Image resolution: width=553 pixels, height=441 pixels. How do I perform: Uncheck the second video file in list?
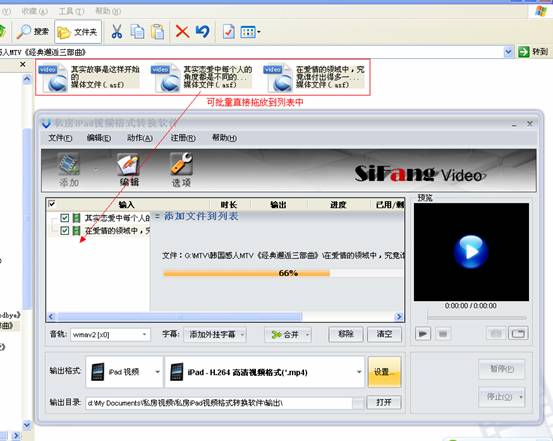click(x=64, y=231)
